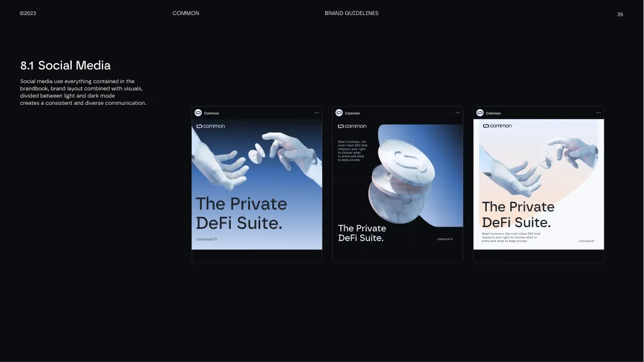Click the middle dark-mode post thumbnail

398,184
